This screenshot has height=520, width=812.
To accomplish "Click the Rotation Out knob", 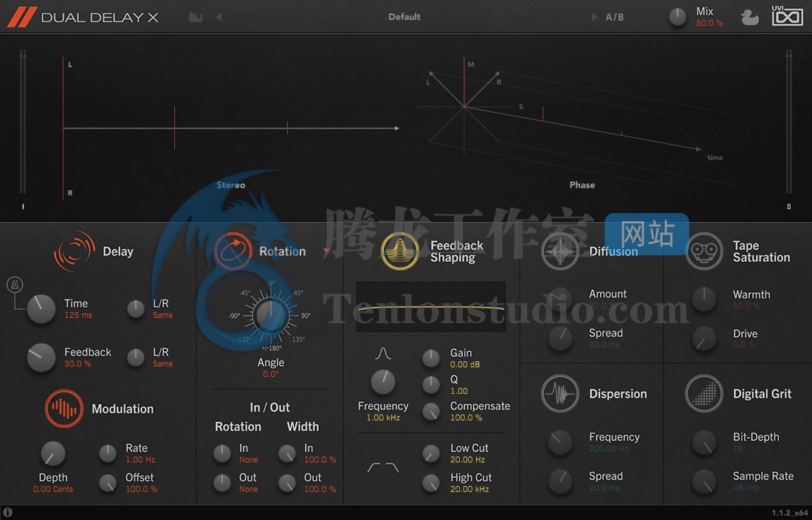I will (x=222, y=483).
